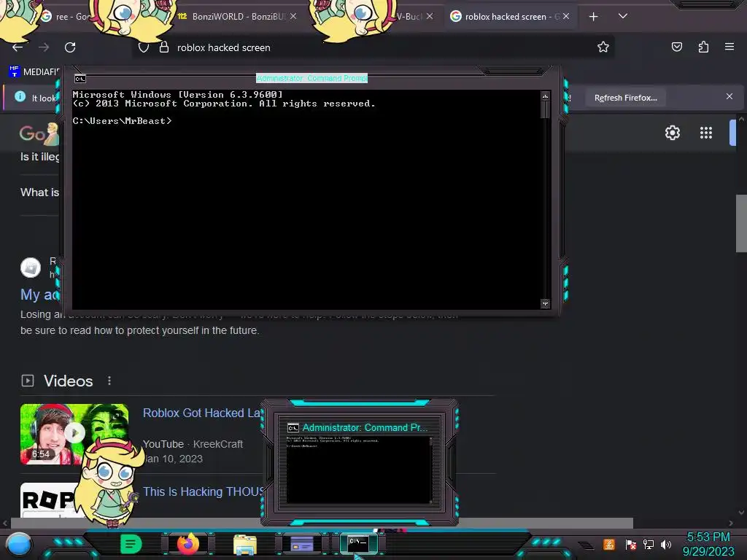Play the KreekCraft video thumbnail
The image size is (747, 560).
74,434
